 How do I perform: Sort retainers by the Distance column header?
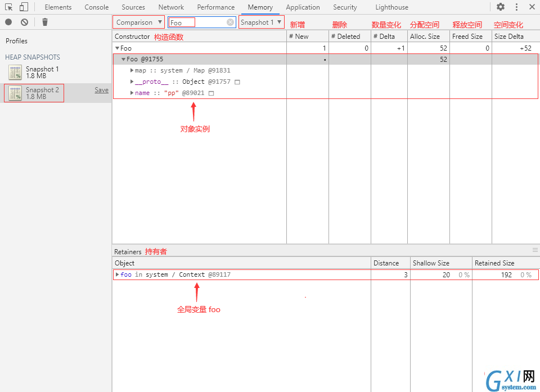(x=390, y=263)
